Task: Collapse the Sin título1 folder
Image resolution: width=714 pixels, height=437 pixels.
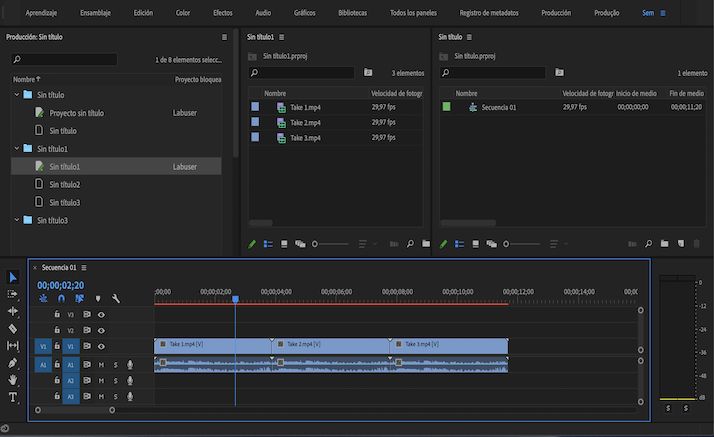Action: (17, 148)
